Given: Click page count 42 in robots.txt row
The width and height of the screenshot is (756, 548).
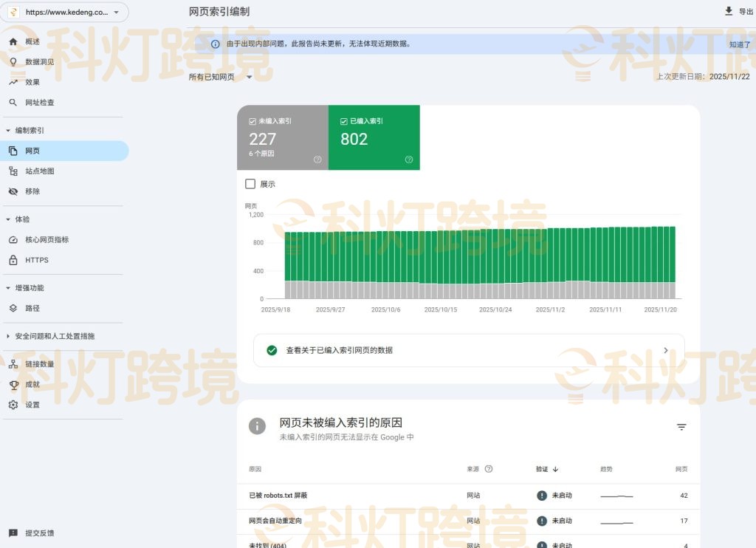Looking at the screenshot, I should (x=684, y=496).
